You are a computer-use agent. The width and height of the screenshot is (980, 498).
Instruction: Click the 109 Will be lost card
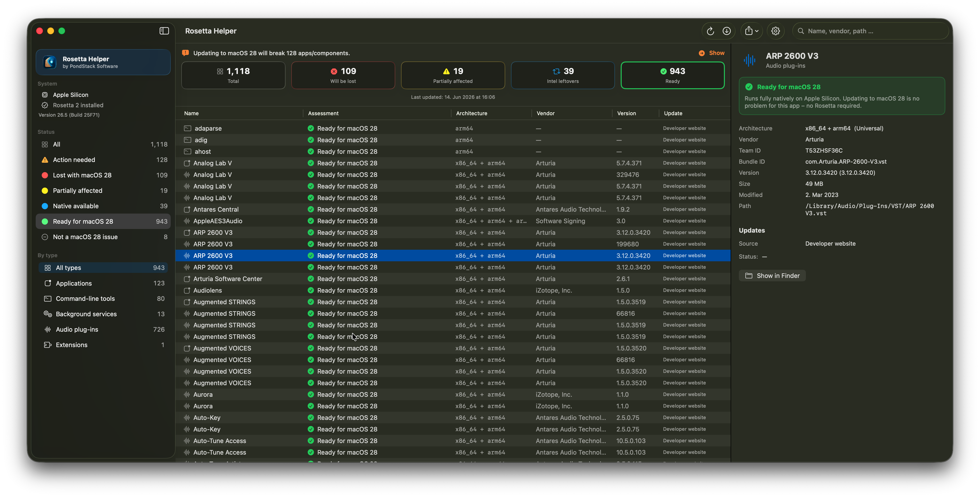point(343,75)
